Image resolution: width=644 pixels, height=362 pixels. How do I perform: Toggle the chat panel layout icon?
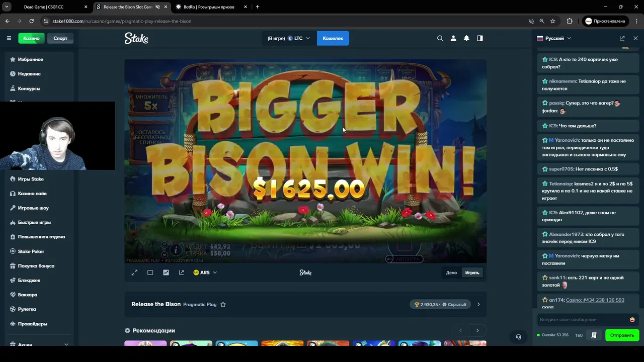[480, 38]
